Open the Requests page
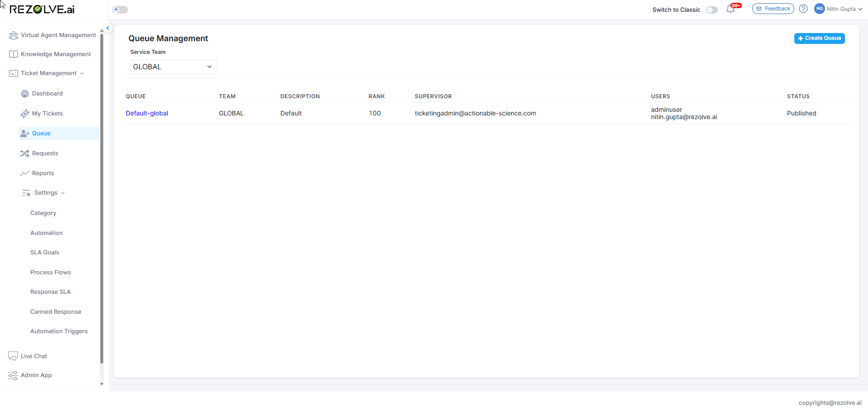 pos(45,153)
